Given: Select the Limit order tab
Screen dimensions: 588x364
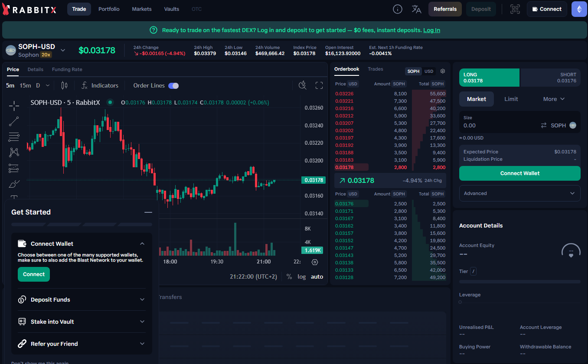Looking at the screenshot, I should click(x=511, y=99).
